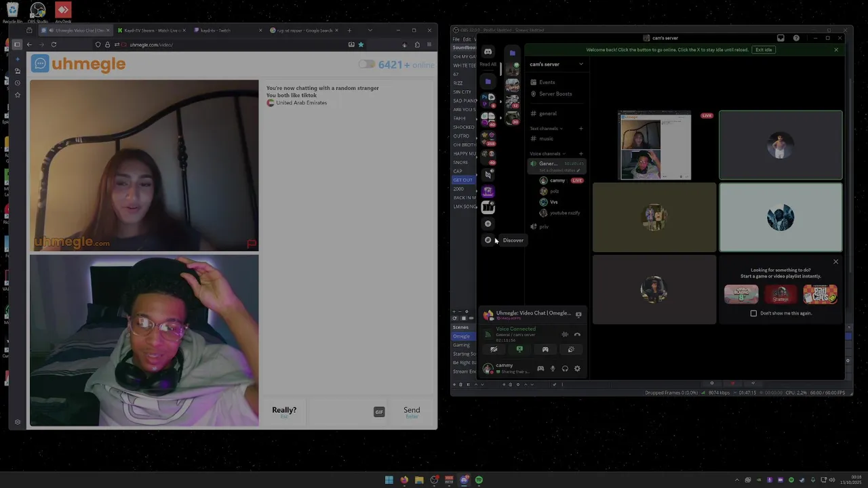Click Send button in chat
The height and width of the screenshot is (488, 868).
point(412,411)
